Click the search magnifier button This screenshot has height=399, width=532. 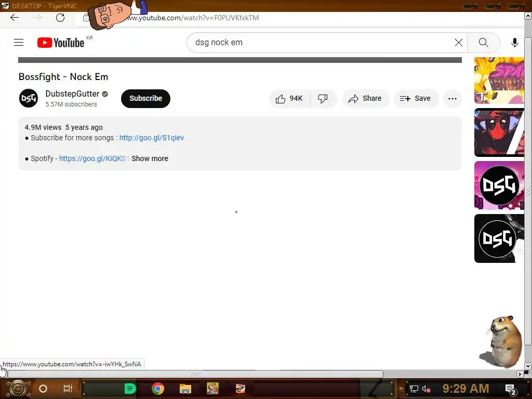(x=484, y=43)
